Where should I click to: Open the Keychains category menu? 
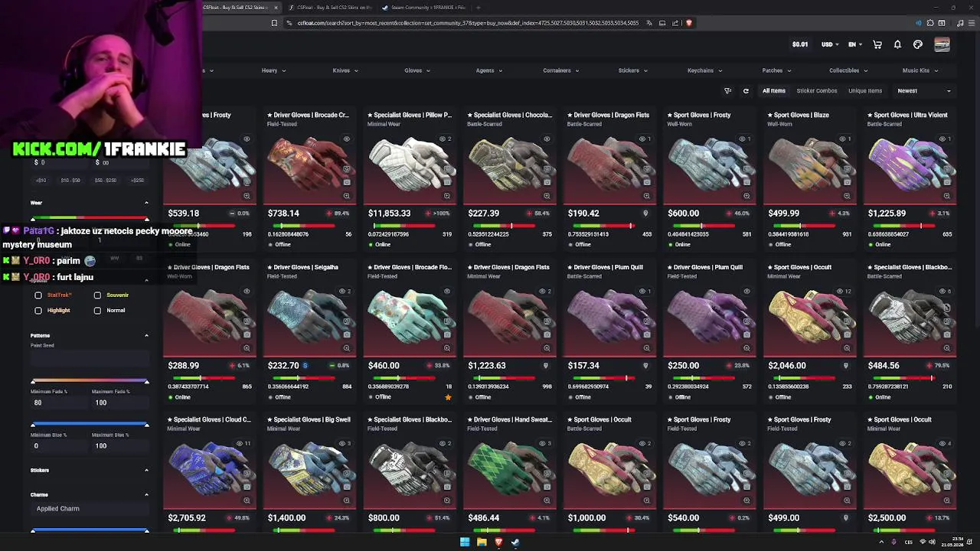tap(704, 70)
